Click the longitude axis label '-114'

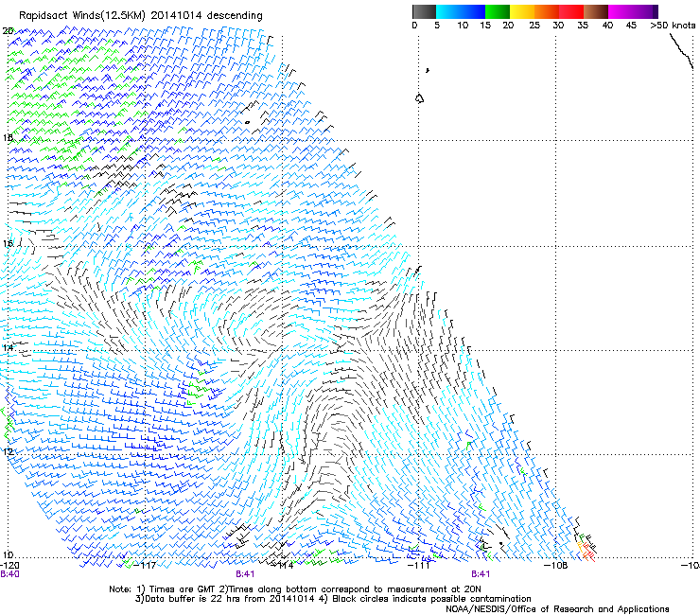[x=283, y=565]
